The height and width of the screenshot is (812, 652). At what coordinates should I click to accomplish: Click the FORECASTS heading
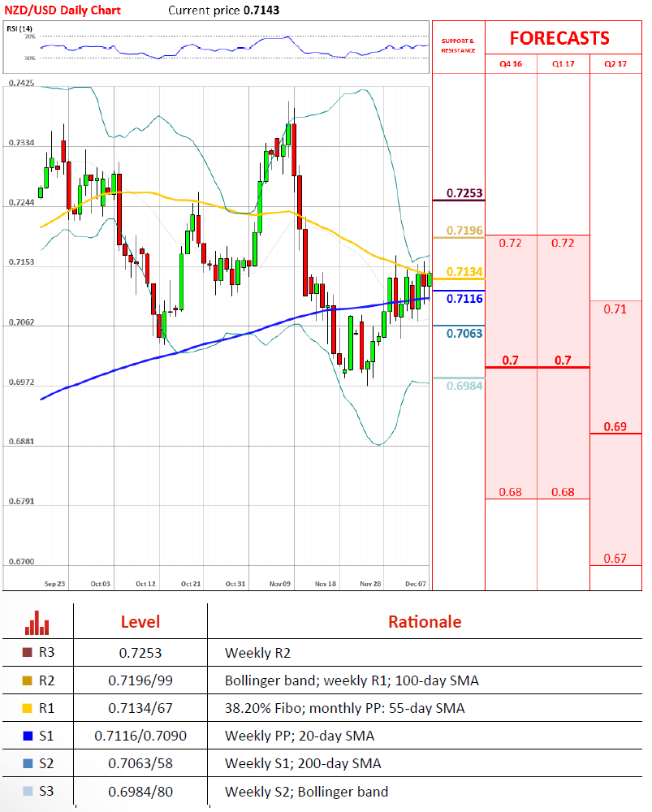[559, 38]
